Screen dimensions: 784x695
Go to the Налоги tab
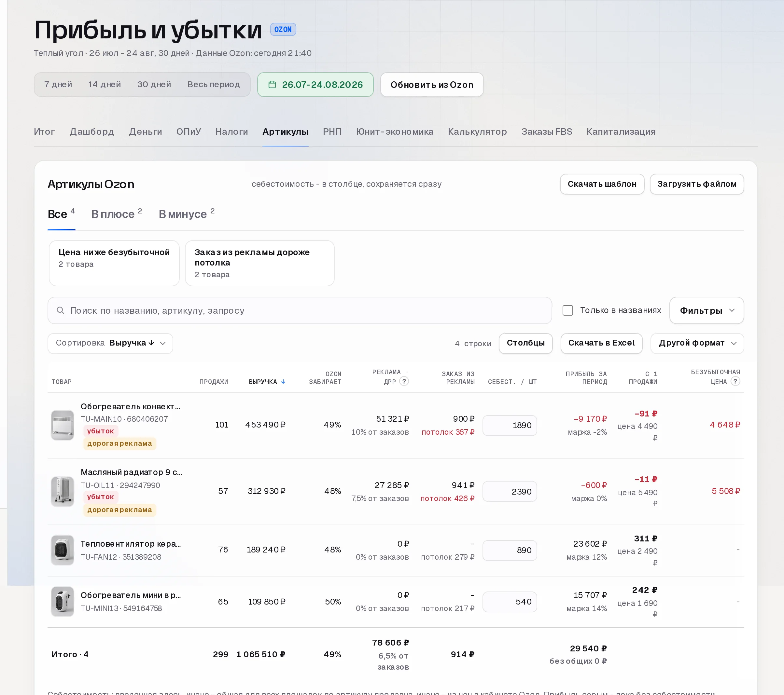232,131
